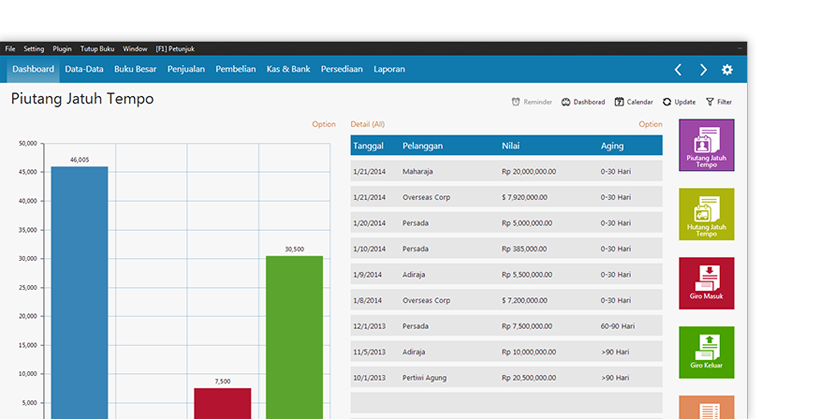
Task: Click the Piutang Jatuh Tempo page title
Action: click(x=83, y=99)
